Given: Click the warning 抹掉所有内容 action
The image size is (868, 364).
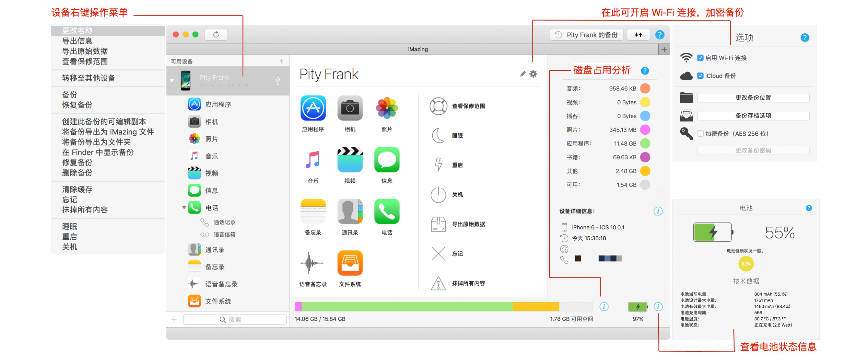Looking at the screenshot, I should click(x=458, y=283).
